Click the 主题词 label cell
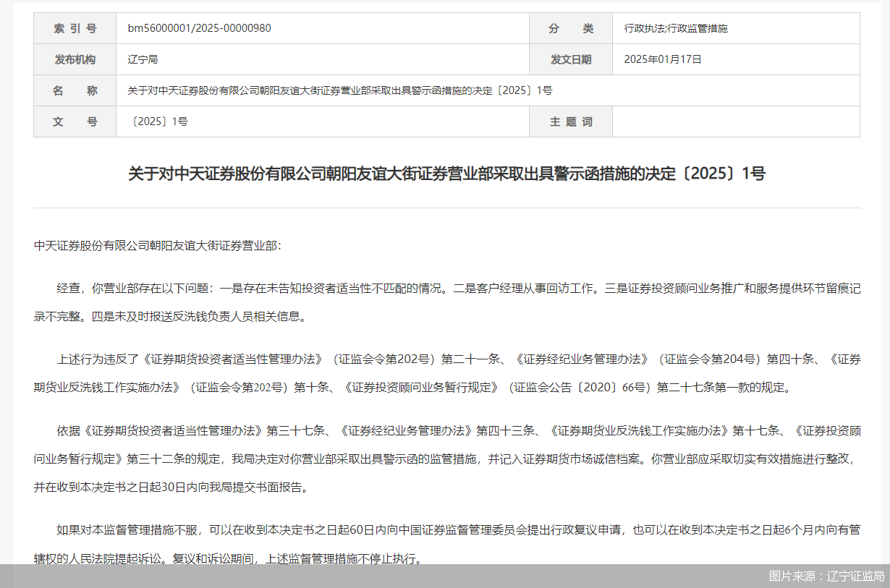The width and height of the screenshot is (890, 588). point(571,121)
